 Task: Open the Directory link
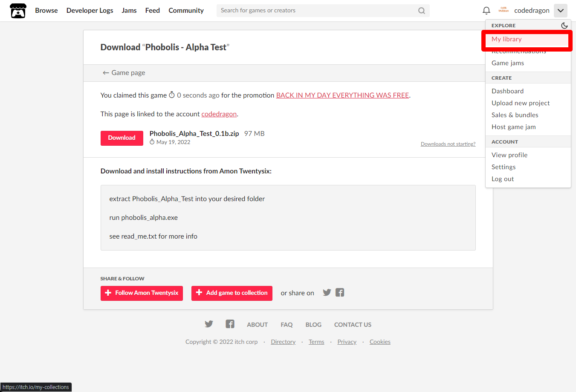[x=283, y=342]
